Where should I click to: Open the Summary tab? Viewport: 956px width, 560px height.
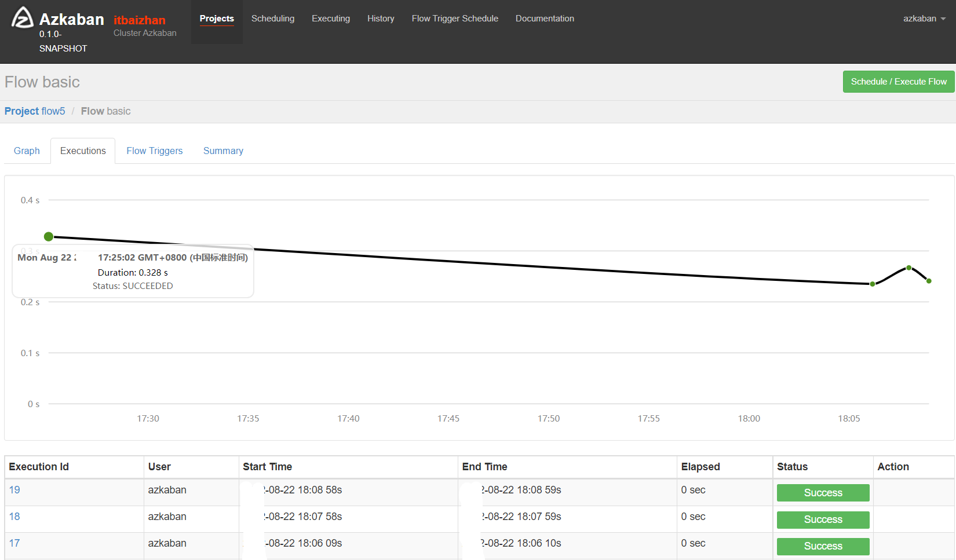[223, 151]
